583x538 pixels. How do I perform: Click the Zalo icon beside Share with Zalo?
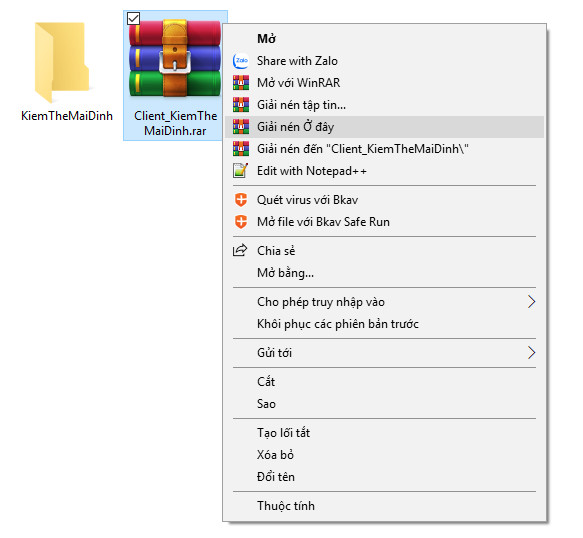tap(241, 61)
